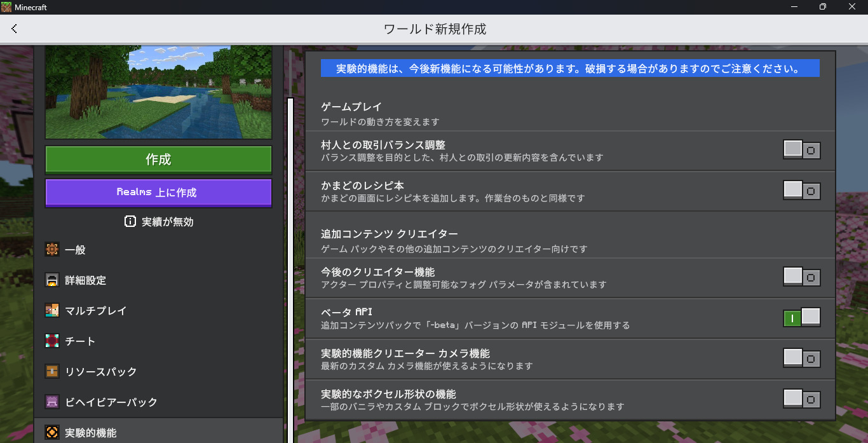The width and height of the screenshot is (868, 443).
Task: Toggle 実験的機能クリエーター カメラ機能 switch
Action: pos(801,358)
